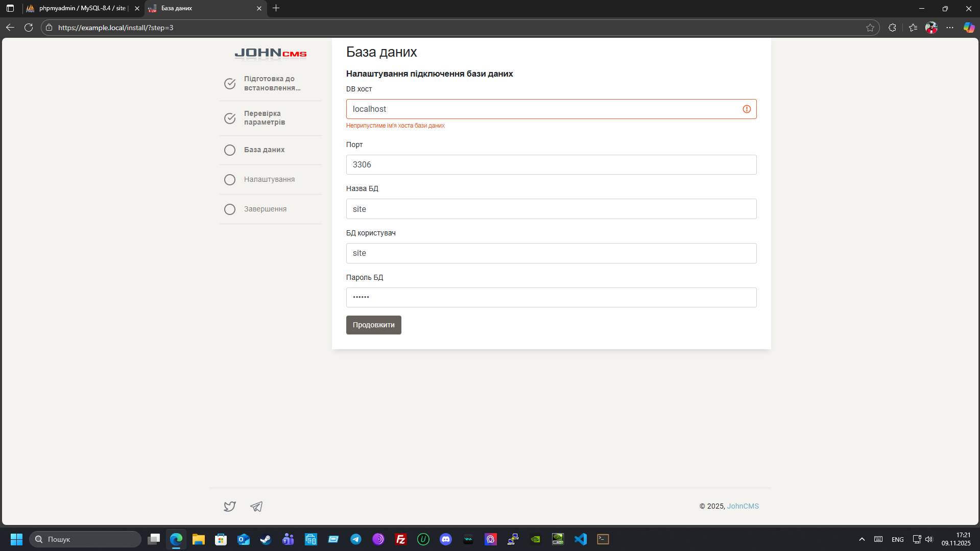
Task: Click the Продовжити button
Action: click(x=373, y=325)
